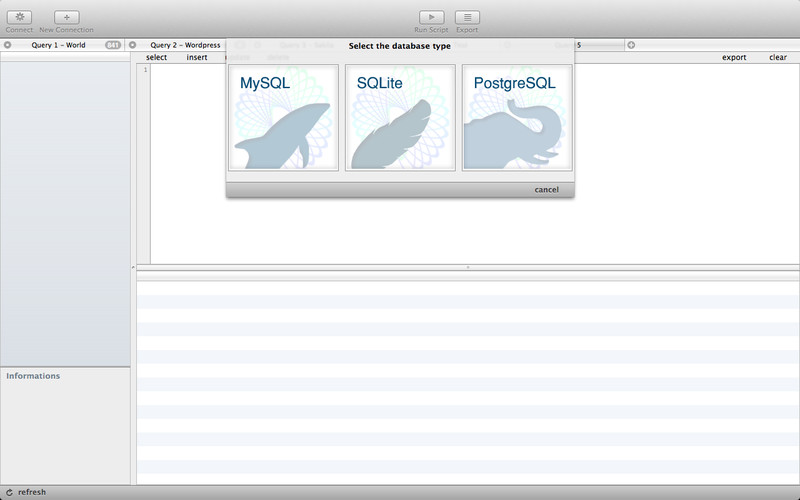Click the Informations panel heading

[33, 376]
